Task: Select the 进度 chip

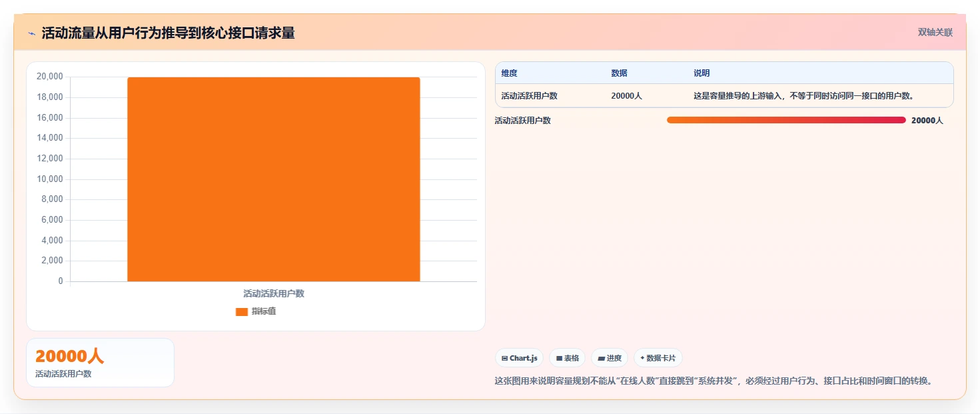Action: [x=610, y=358]
